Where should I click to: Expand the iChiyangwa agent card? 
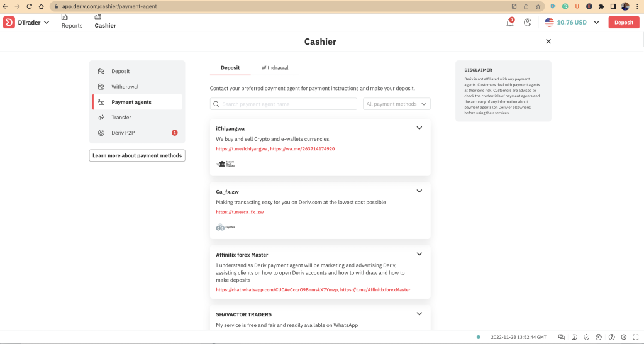pos(419,128)
